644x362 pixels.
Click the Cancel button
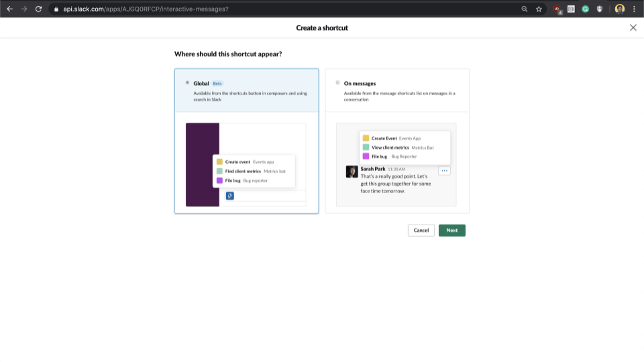pyautogui.click(x=421, y=230)
